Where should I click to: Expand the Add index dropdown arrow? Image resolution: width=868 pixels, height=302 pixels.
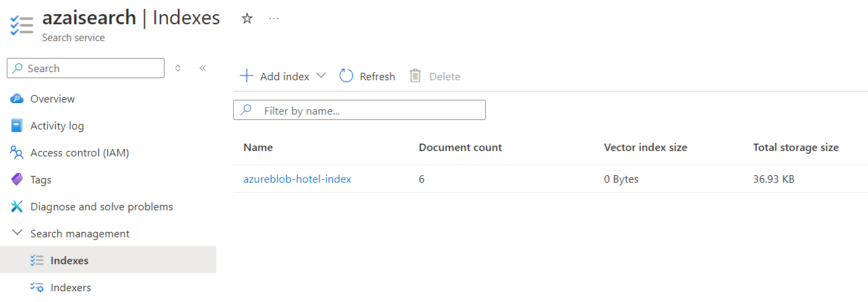(x=321, y=76)
